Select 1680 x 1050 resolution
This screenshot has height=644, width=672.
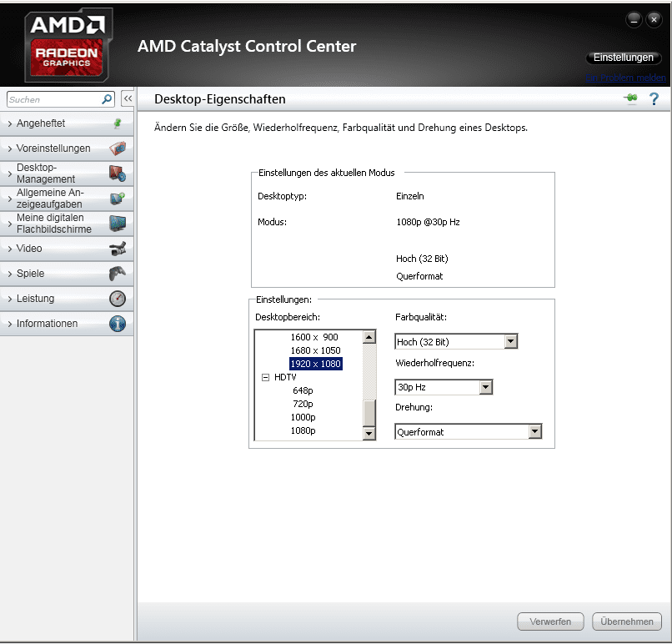point(315,350)
